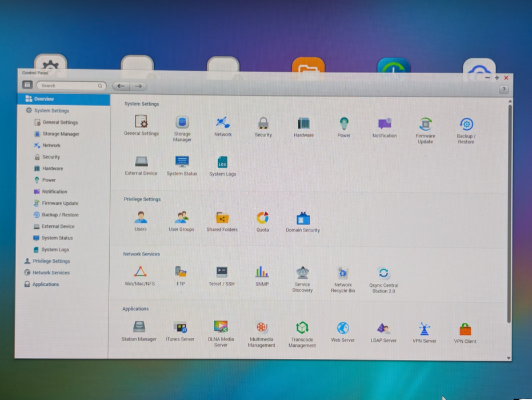Image resolution: width=532 pixels, height=400 pixels.
Task: Open the Quota icon
Action: pos(263,218)
